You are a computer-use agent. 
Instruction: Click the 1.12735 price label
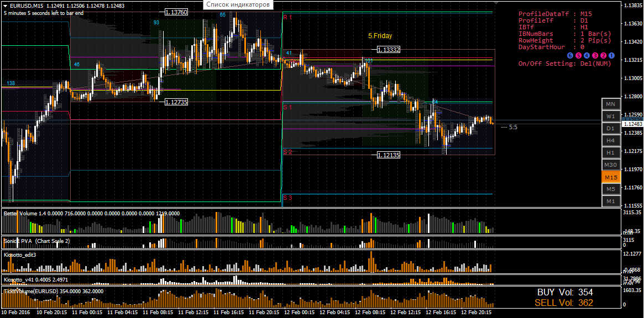[176, 102]
